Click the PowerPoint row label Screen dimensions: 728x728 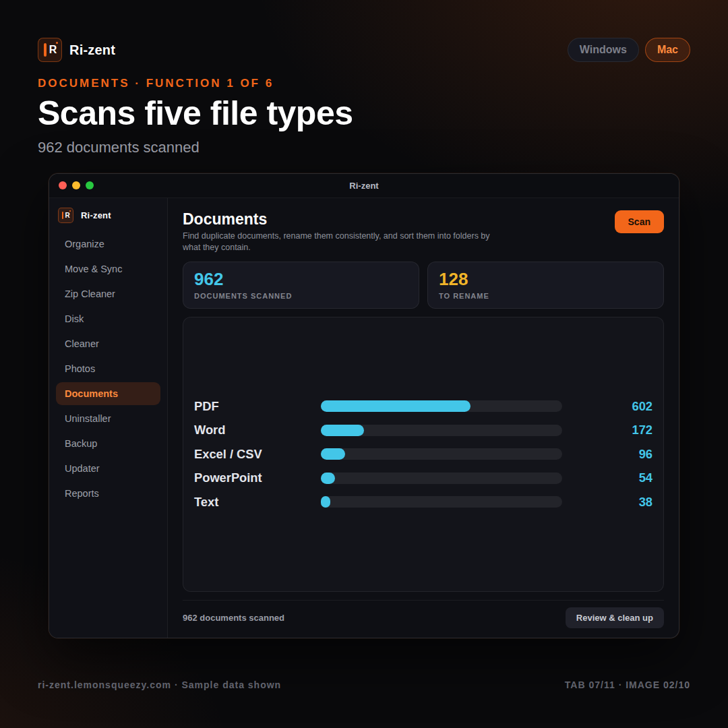228,478
